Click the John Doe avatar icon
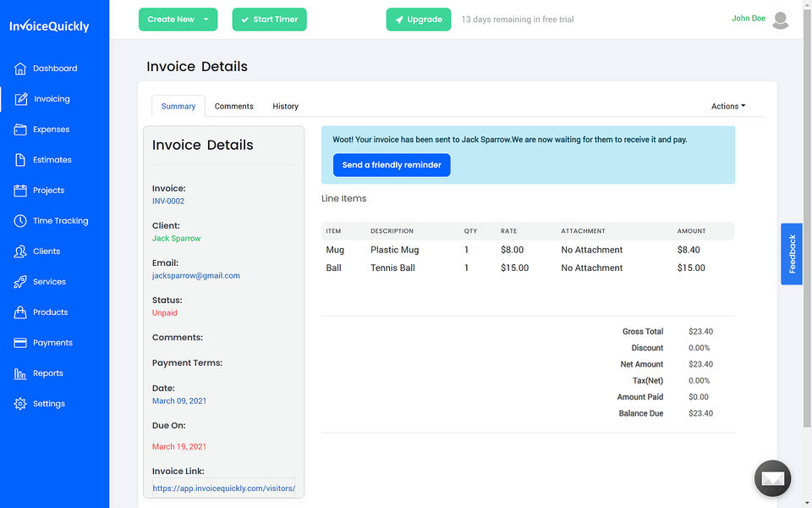The height and width of the screenshot is (508, 812). [780, 19]
